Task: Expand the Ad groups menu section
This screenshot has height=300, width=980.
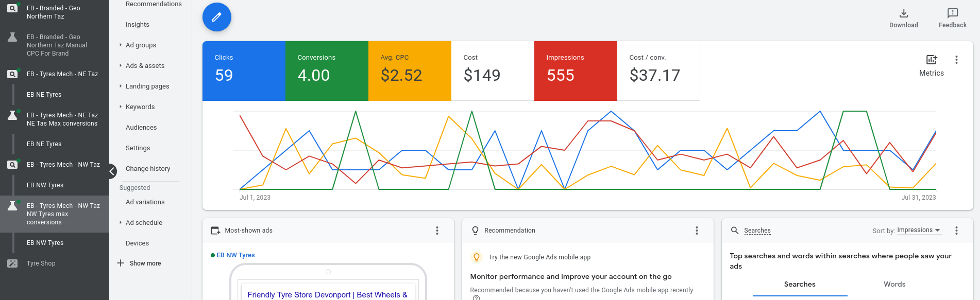Action: [x=141, y=45]
